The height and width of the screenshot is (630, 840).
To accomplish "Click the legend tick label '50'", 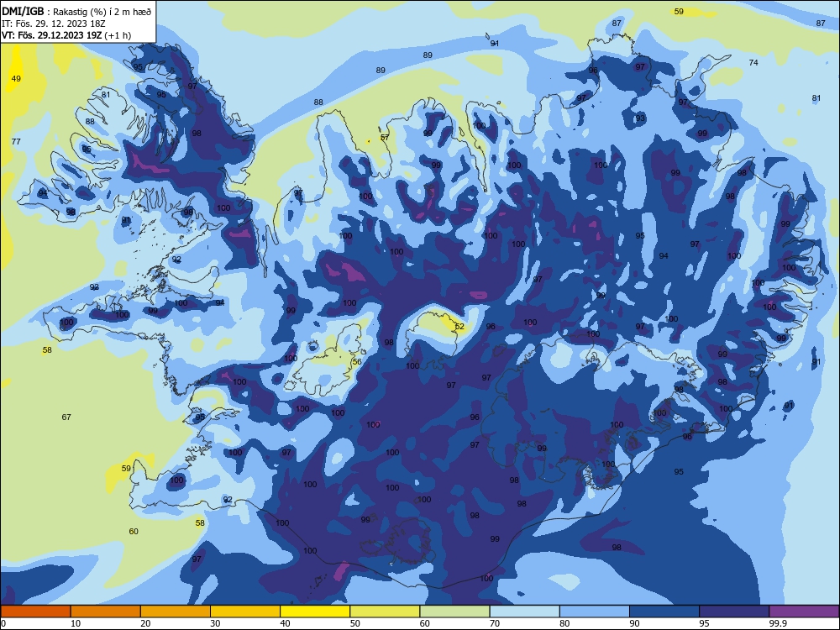I will click(355, 623).
